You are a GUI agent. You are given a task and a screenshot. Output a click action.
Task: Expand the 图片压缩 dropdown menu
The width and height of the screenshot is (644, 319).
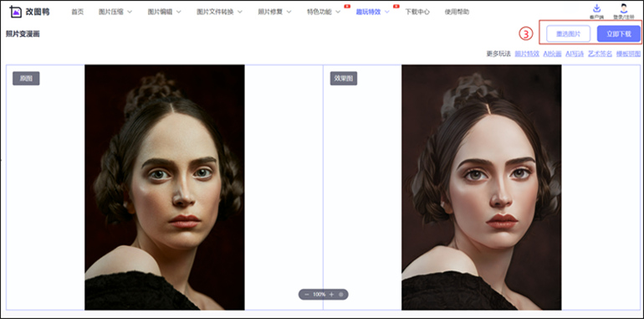[x=115, y=12]
